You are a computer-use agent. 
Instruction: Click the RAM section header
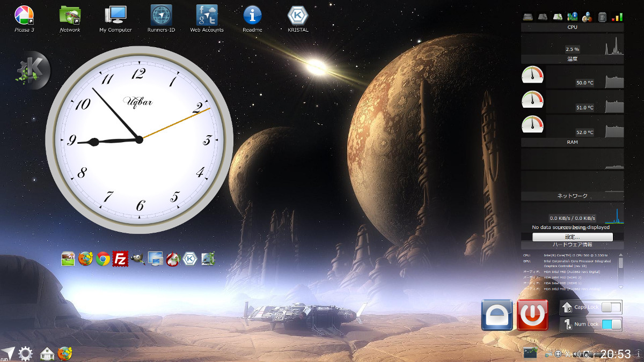point(572,143)
